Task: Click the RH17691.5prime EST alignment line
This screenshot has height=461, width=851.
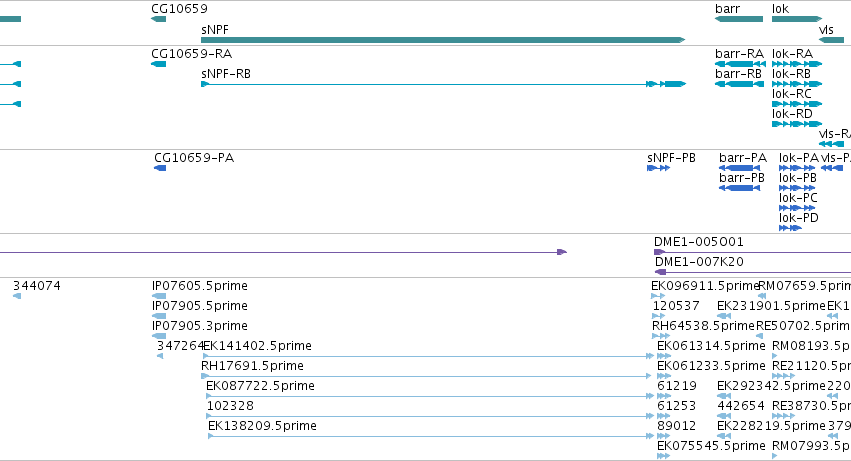Action: click(x=426, y=376)
